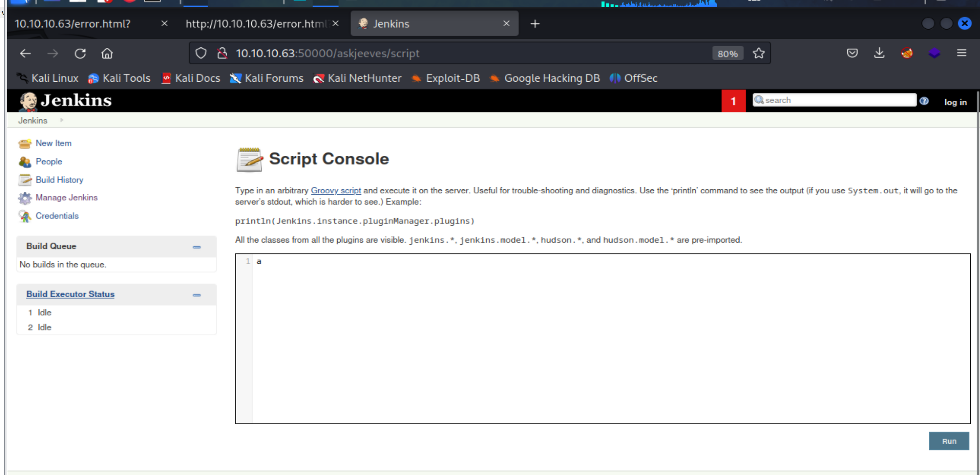The height and width of the screenshot is (475, 980).
Task: Click the search help question mark icon
Action: click(924, 101)
